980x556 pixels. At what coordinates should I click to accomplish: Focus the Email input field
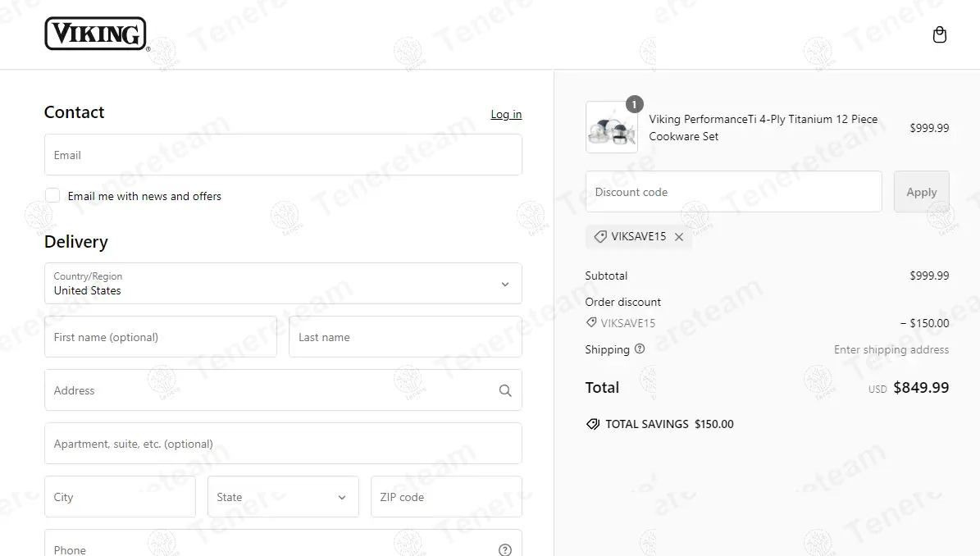pyautogui.click(x=283, y=155)
